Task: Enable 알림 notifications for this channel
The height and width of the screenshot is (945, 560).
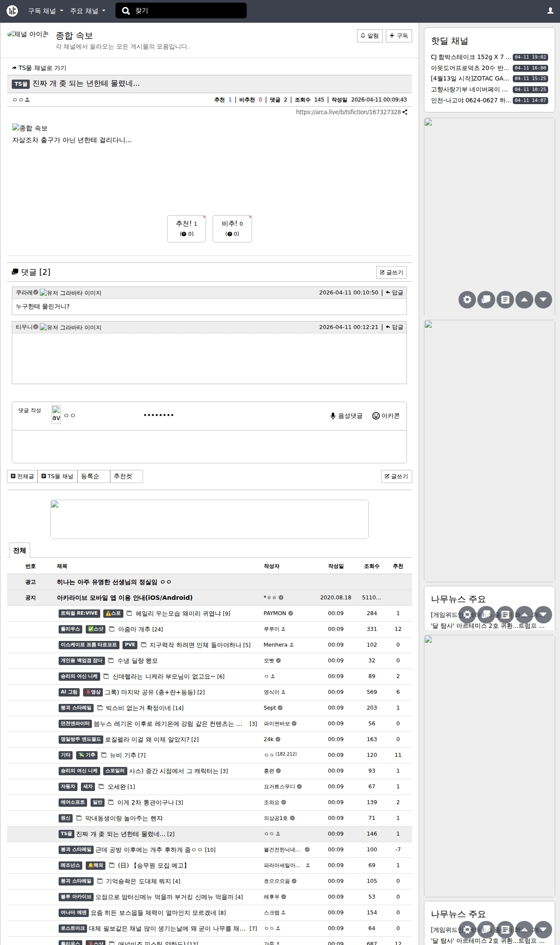Action: [x=370, y=36]
